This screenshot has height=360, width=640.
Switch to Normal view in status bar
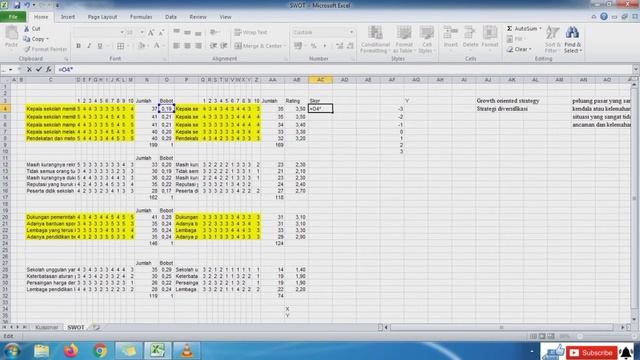click(533, 336)
